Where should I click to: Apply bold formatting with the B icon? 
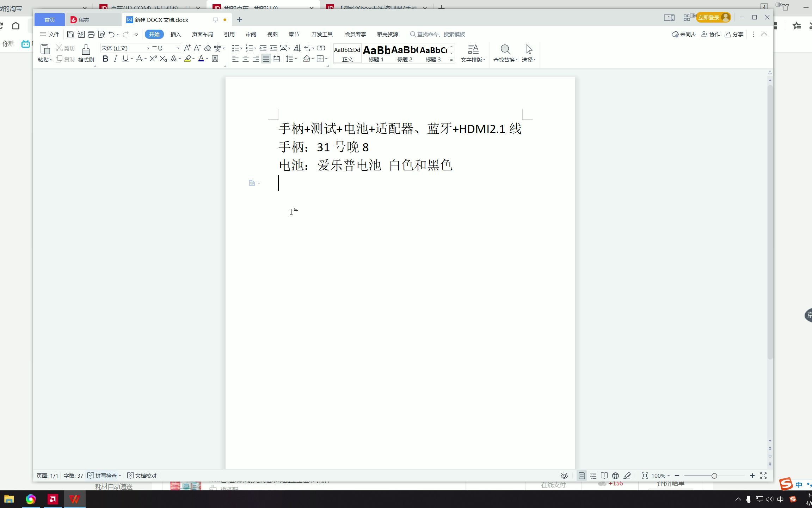click(x=105, y=59)
